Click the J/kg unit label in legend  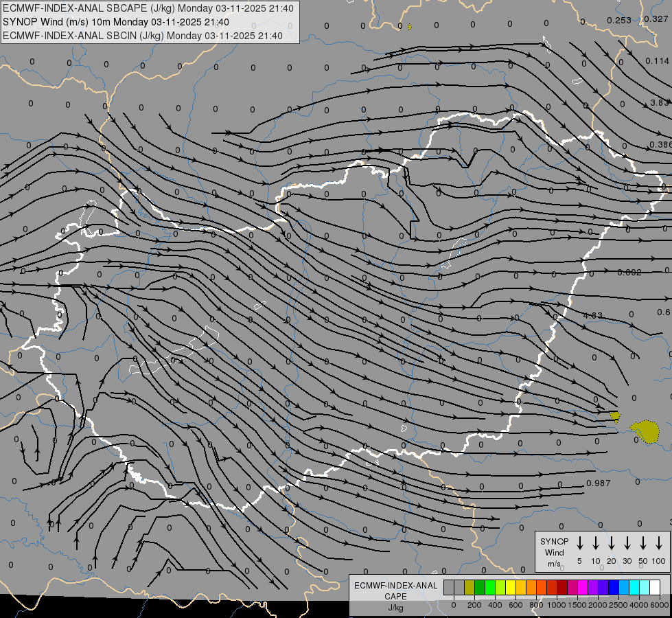point(395,608)
